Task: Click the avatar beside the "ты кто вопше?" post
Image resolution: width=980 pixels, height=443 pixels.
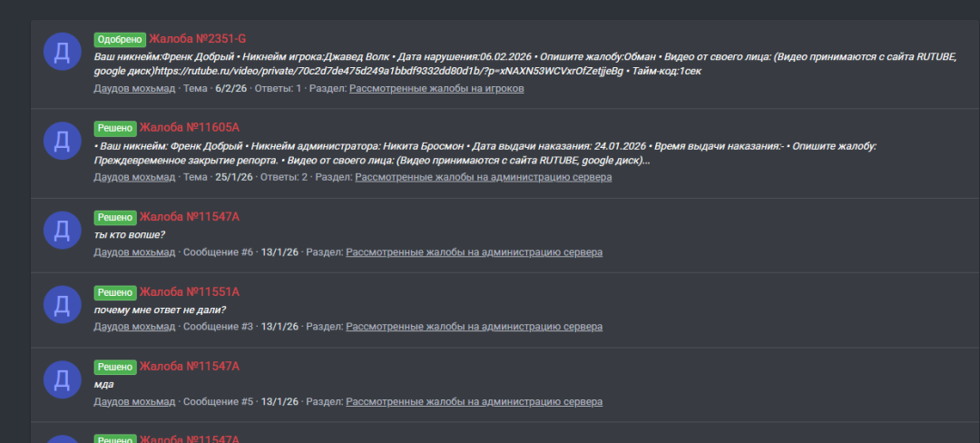Action: coord(63,230)
